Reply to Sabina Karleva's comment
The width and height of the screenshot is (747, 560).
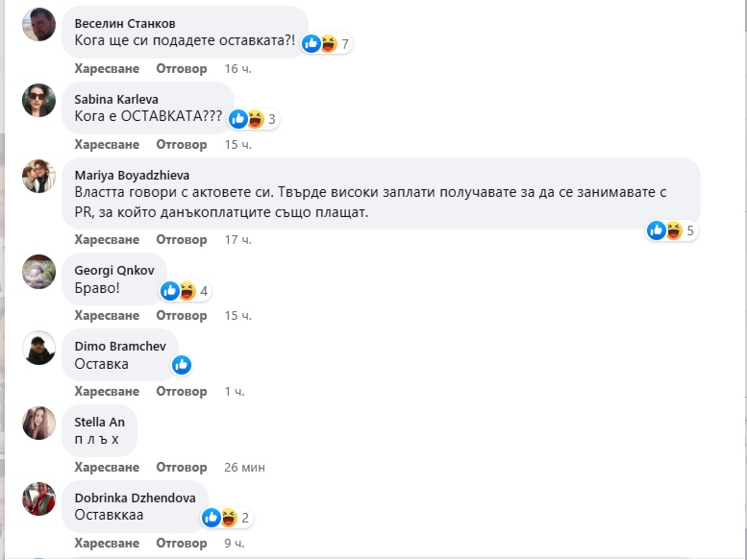coord(182,144)
